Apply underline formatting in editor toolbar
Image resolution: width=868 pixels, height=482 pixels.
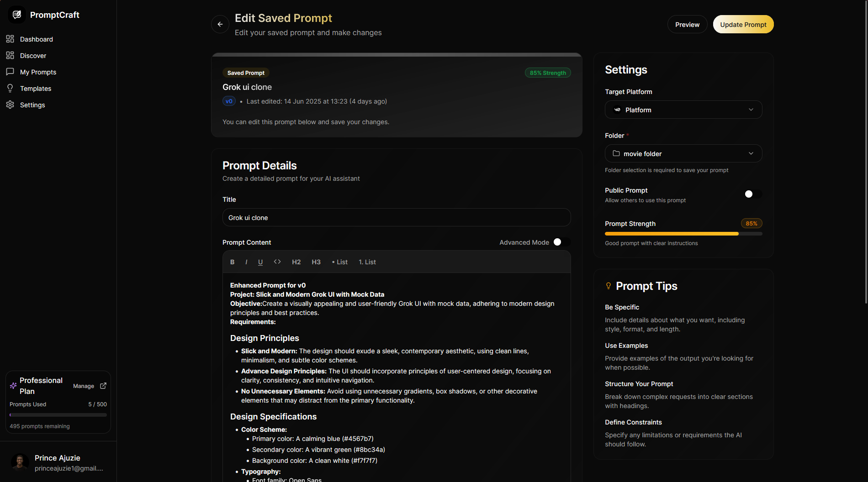tap(260, 262)
